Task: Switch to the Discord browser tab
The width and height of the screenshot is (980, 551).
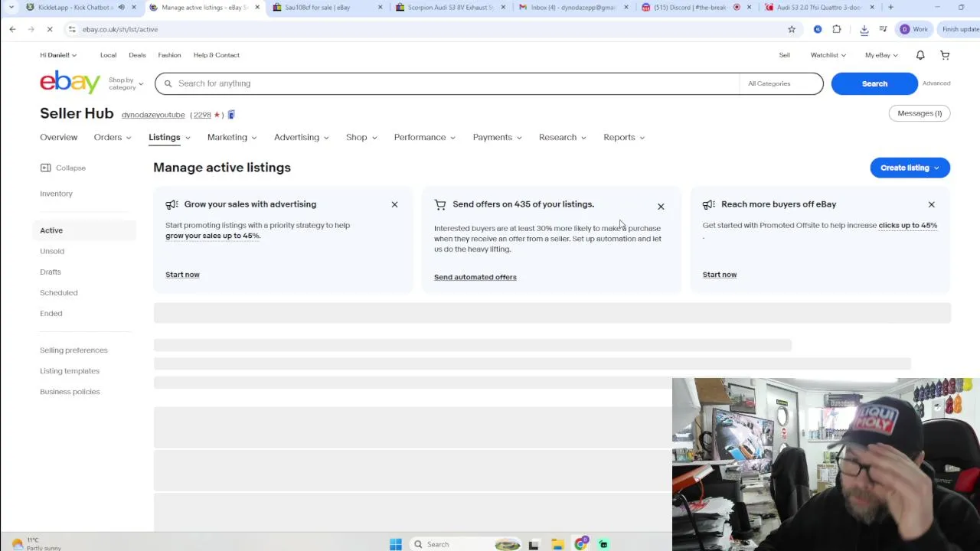Action: 695,7
